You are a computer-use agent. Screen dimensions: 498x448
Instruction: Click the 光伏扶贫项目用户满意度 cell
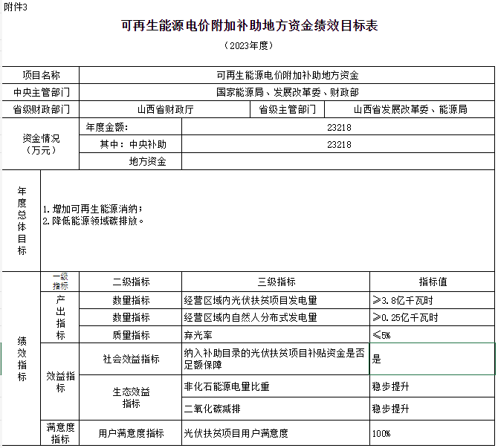[x=276, y=433]
